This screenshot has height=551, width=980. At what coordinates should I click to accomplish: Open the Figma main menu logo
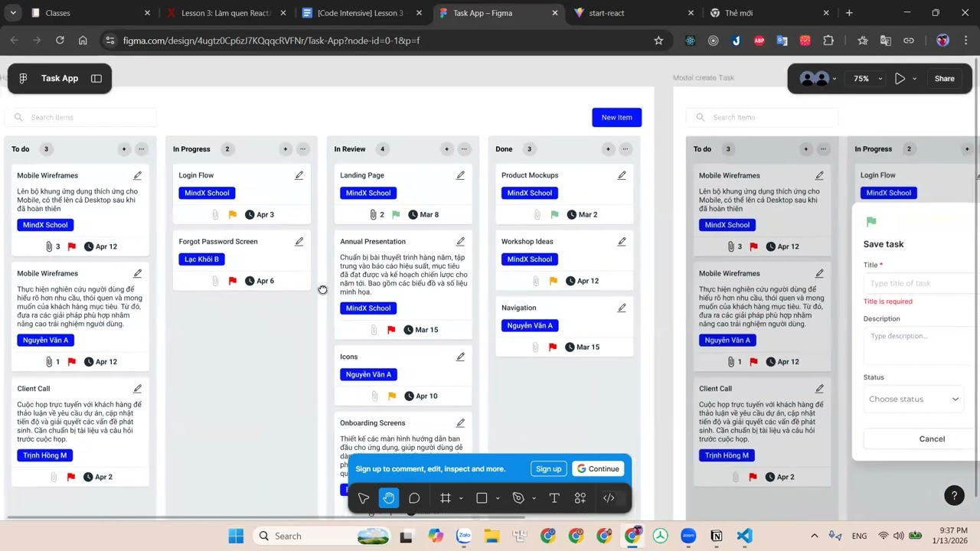tap(24, 78)
